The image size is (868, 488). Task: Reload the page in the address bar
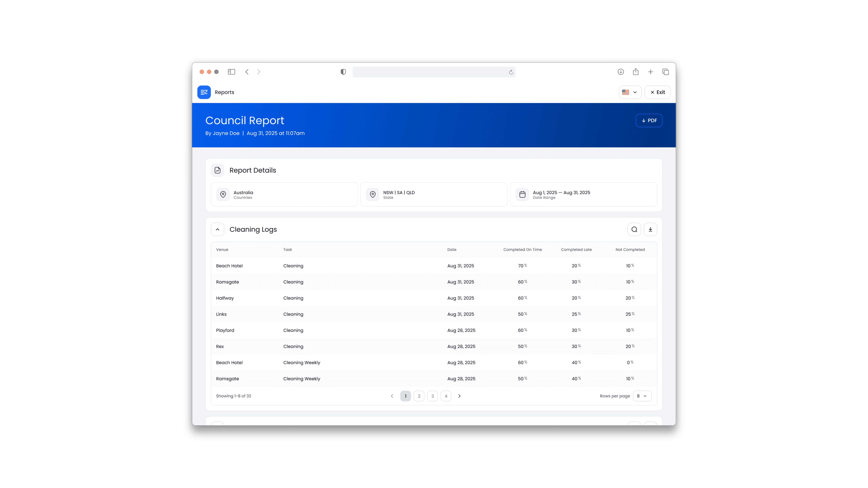[x=511, y=72]
